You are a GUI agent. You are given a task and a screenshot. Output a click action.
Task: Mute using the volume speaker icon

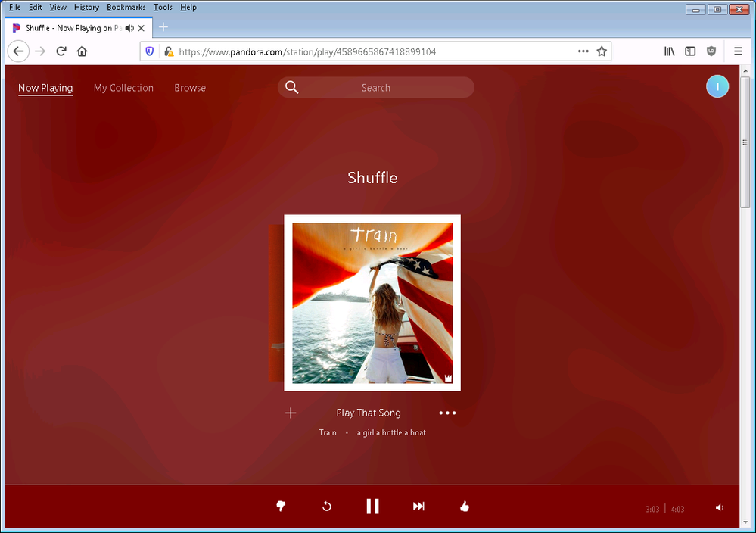[x=719, y=508]
